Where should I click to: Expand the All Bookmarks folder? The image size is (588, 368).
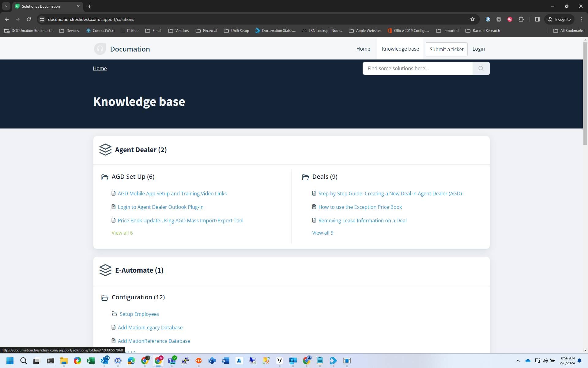pyautogui.click(x=568, y=31)
